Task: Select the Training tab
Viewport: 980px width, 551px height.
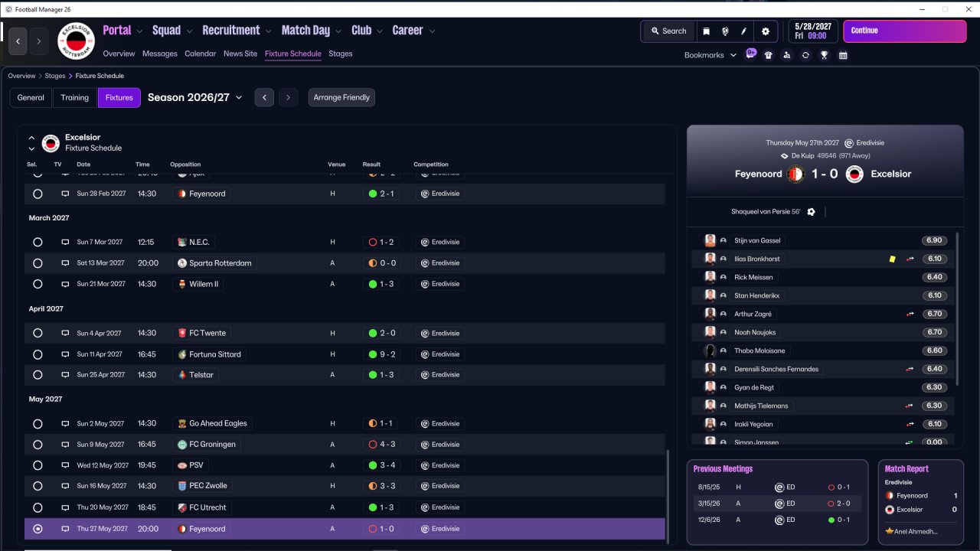Action: 75,97
